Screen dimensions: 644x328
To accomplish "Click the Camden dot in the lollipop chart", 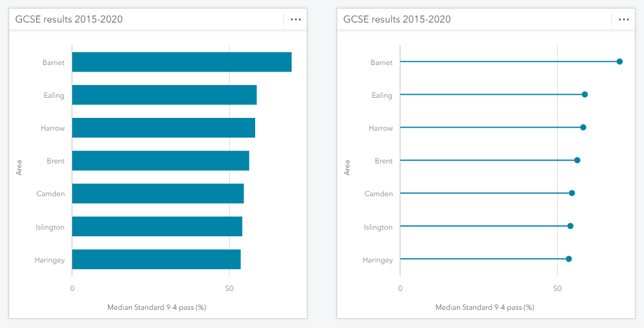I will coord(572,193).
